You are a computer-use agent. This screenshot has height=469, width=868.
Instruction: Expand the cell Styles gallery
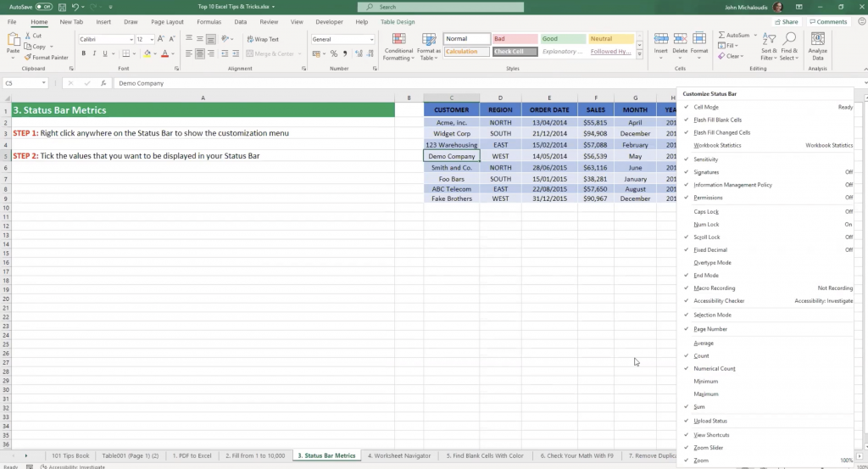pos(639,54)
